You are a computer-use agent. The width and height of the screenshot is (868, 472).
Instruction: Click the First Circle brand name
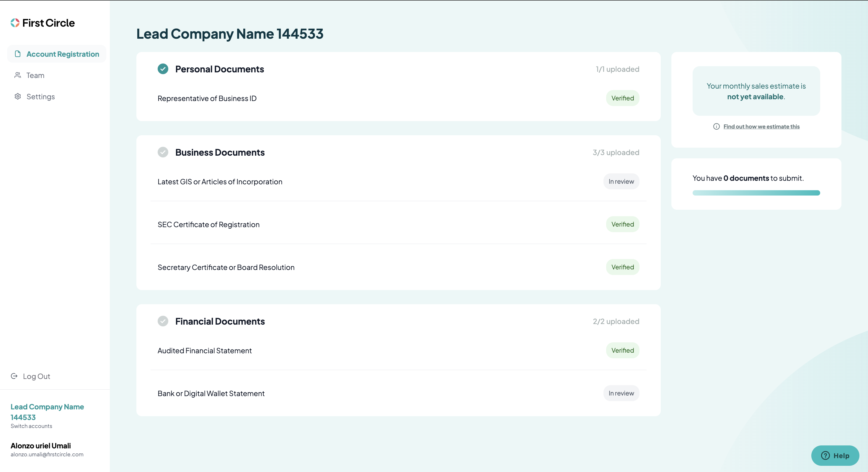[48, 23]
